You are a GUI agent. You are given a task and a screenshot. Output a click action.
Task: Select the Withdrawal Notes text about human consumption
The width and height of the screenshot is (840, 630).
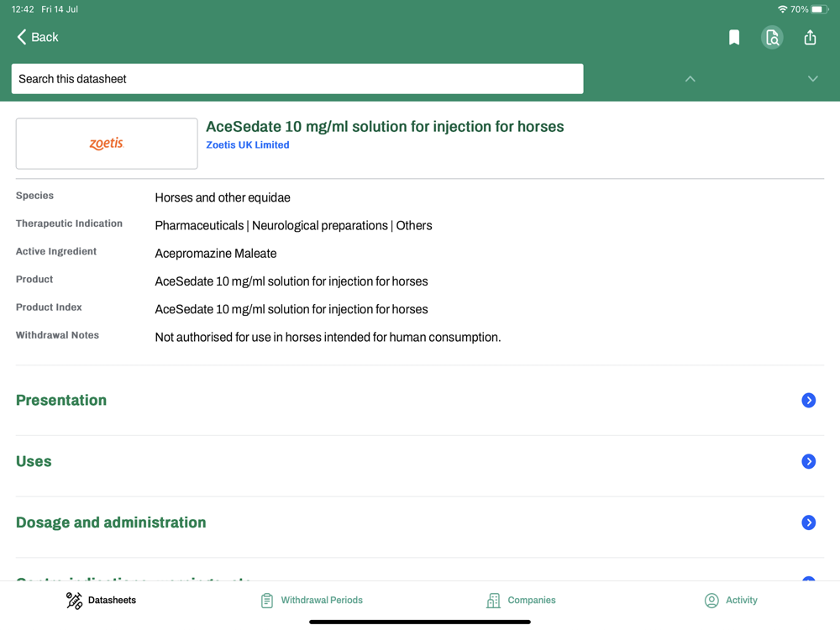point(328,337)
